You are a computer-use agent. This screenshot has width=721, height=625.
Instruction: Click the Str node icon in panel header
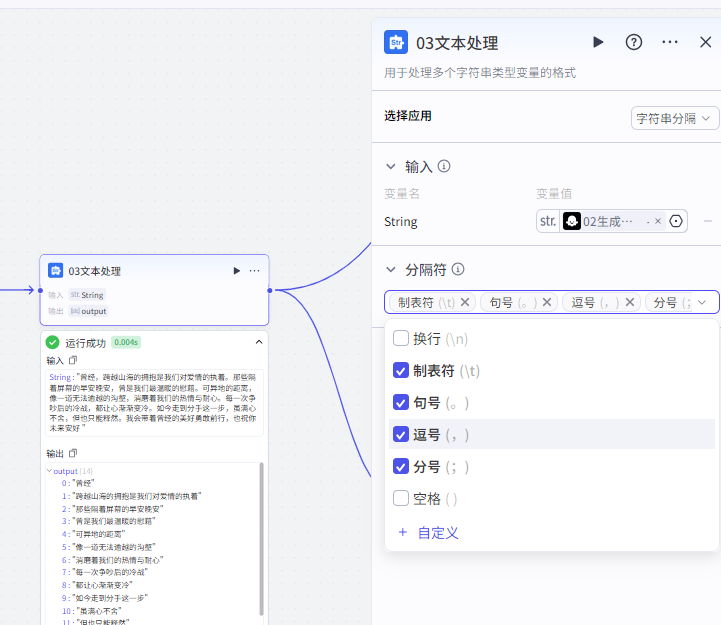[396, 42]
